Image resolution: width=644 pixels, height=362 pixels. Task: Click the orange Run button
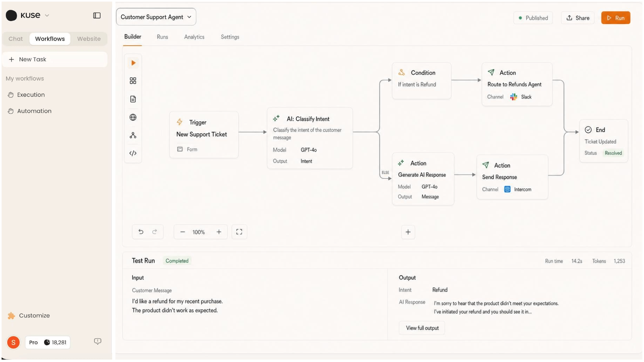(616, 18)
